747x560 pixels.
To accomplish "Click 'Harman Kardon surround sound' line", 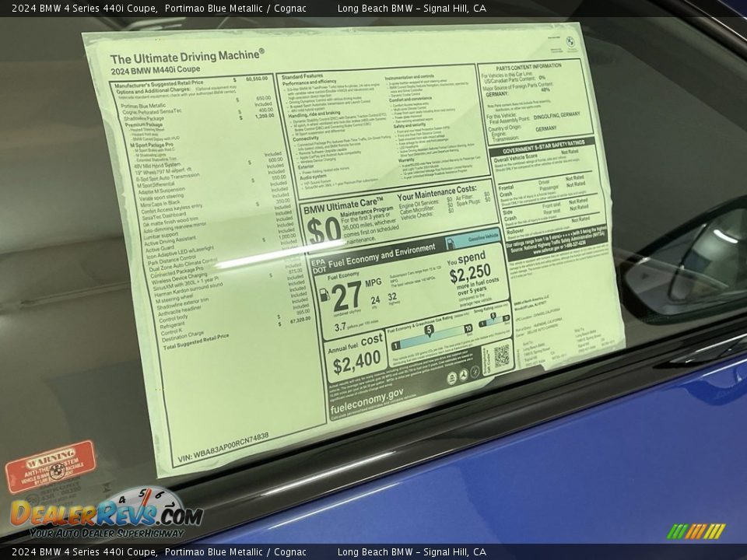I will point(188,290).
